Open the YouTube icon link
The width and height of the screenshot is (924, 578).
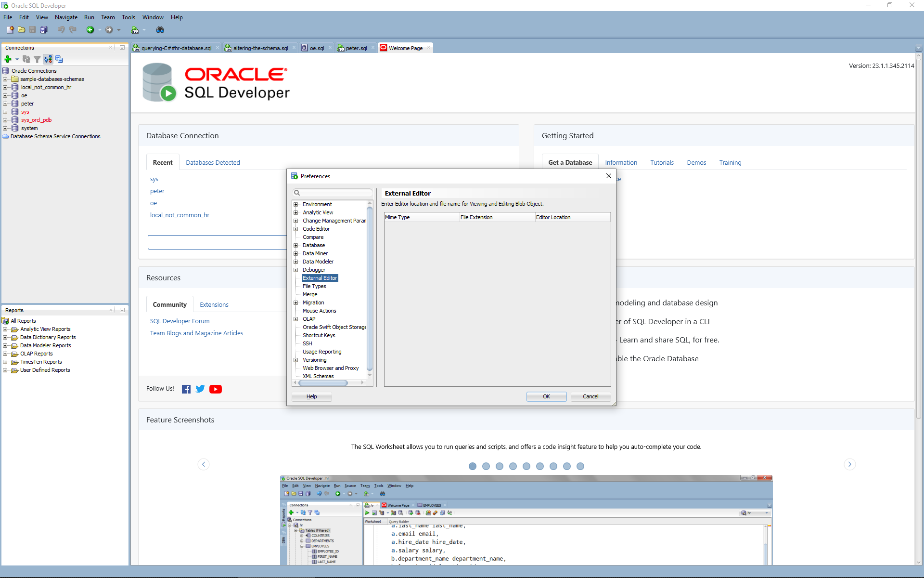point(216,389)
